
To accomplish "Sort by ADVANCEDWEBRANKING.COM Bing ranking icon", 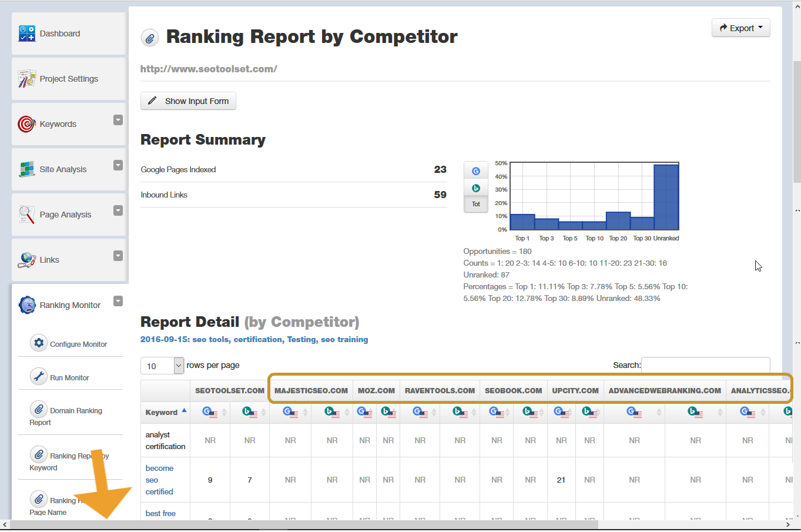I will tap(695, 412).
